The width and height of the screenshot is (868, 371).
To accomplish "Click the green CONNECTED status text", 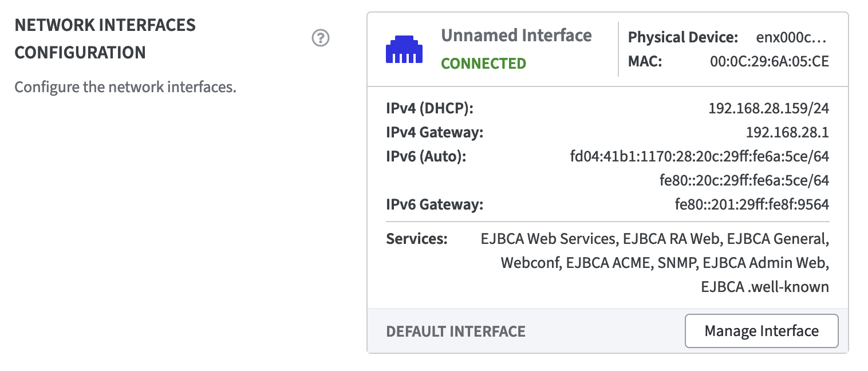I will click(x=483, y=63).
